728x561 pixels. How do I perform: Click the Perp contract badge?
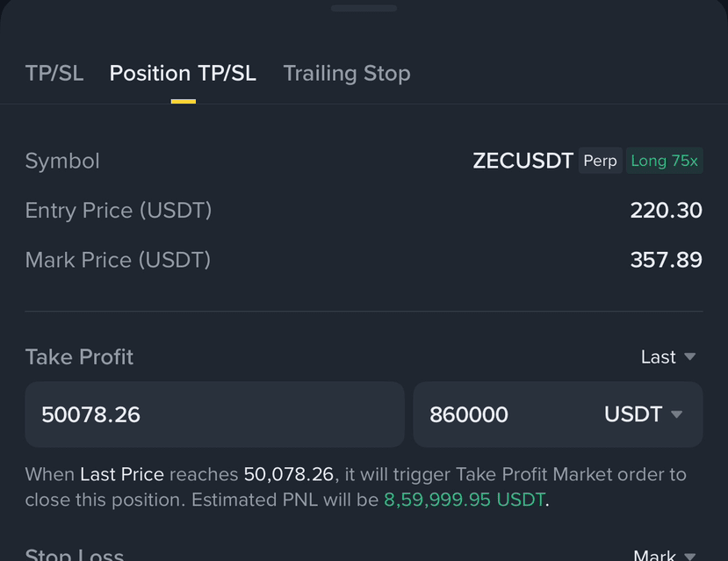coord(601,161)
